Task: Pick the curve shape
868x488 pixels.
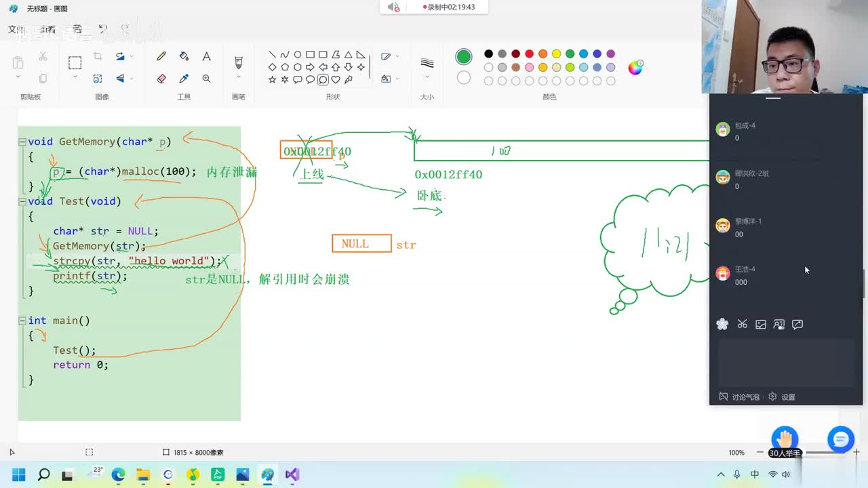Action: [x=285, y=55]
